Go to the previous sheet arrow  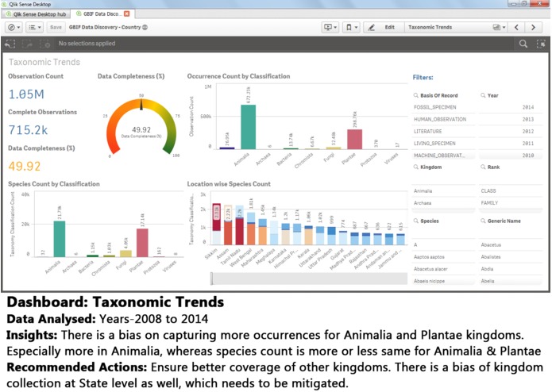516,27
